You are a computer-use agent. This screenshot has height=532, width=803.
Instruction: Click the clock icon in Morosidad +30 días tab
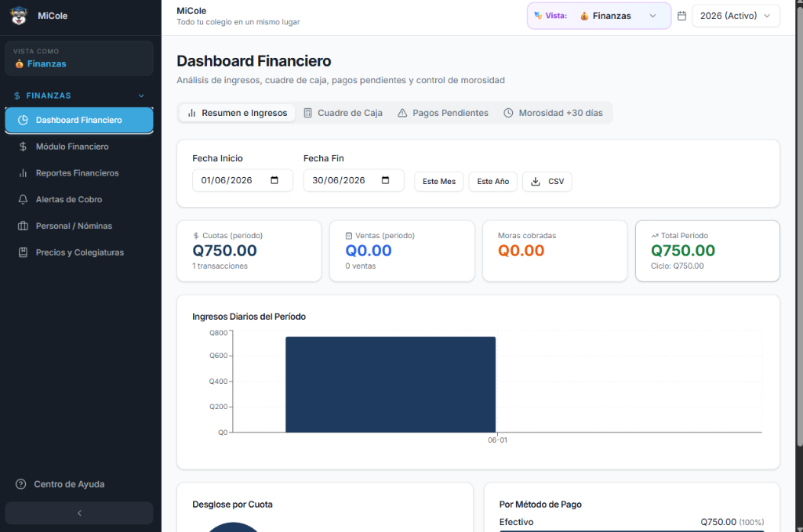pyautogui.click(x=508, y=113)
